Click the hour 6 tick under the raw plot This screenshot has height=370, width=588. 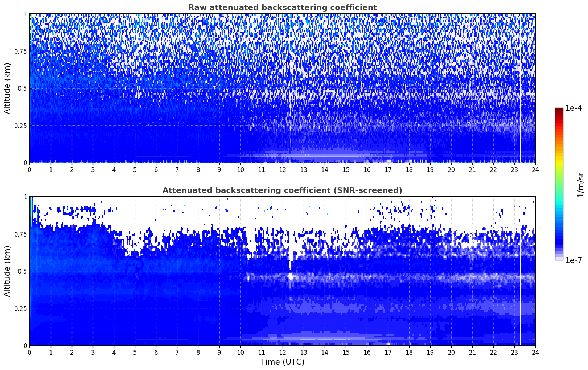click(156, 169)
